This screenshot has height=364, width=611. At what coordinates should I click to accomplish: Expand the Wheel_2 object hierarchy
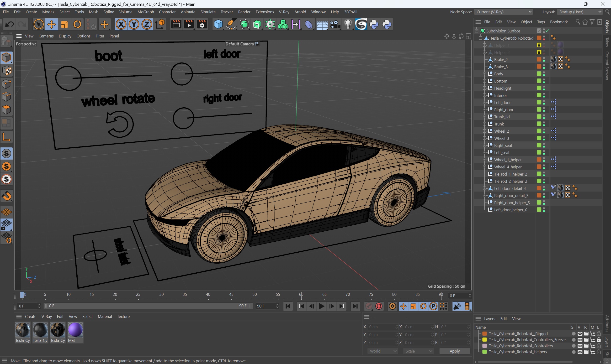(484, 131)
